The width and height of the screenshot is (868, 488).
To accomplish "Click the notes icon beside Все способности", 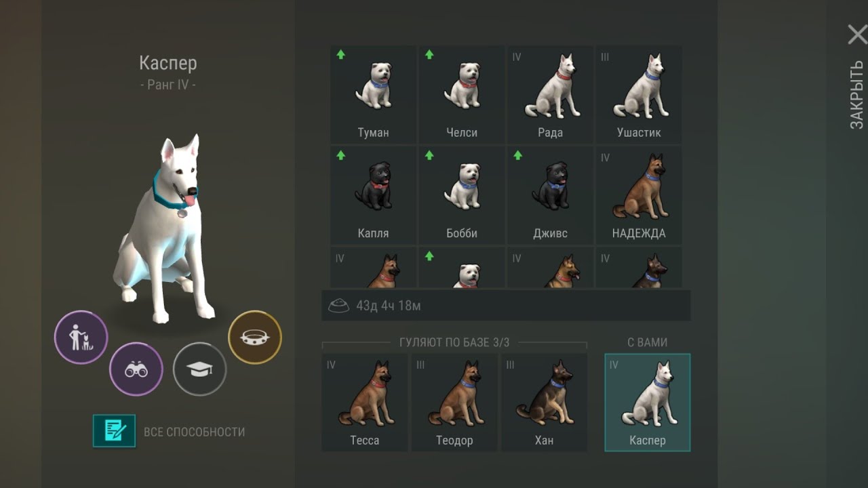I will click(x=114, y=431).
